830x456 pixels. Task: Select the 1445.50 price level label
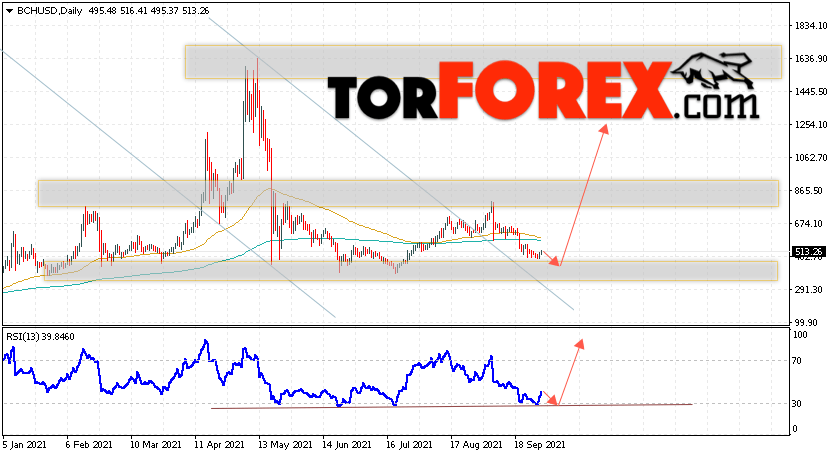[x=810, y=92]
